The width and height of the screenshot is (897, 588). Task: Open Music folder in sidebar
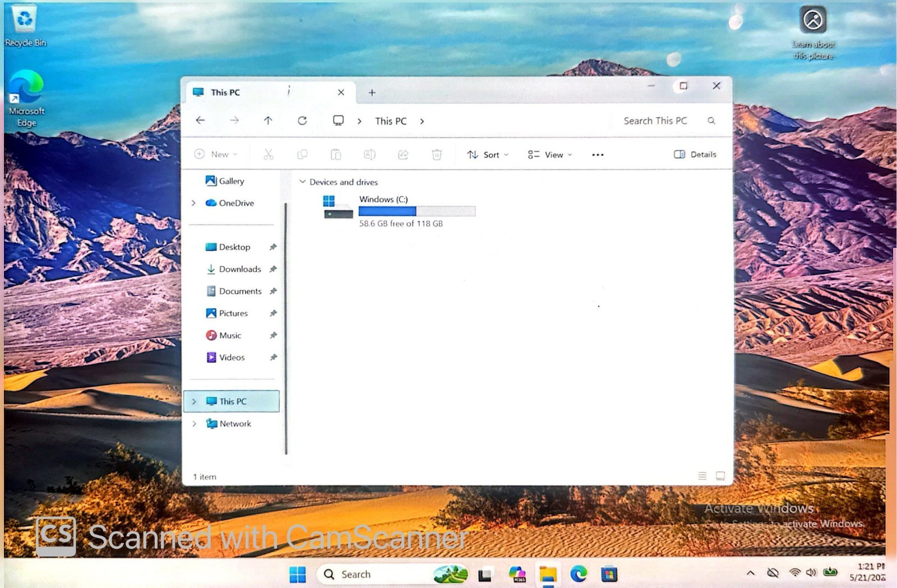[x=224, y=335]
